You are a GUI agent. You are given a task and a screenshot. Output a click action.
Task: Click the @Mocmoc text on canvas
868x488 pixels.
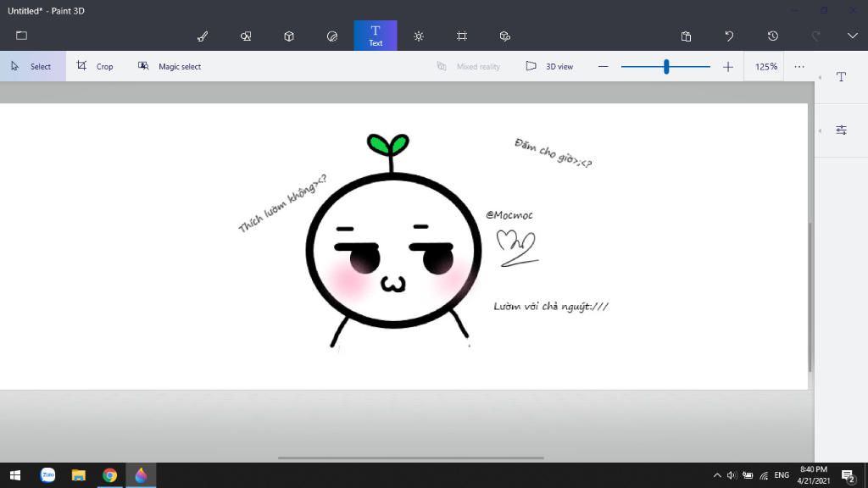509,215
